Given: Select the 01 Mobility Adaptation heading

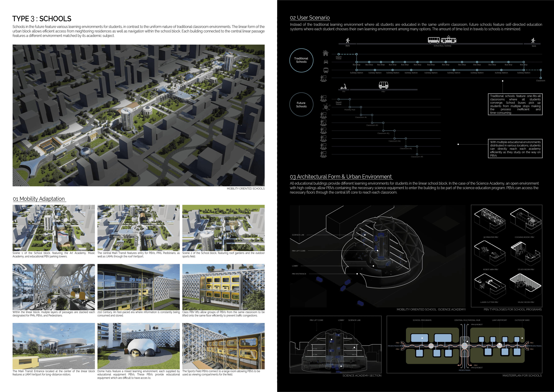Looking at the screenshot, I should [39, 199].
